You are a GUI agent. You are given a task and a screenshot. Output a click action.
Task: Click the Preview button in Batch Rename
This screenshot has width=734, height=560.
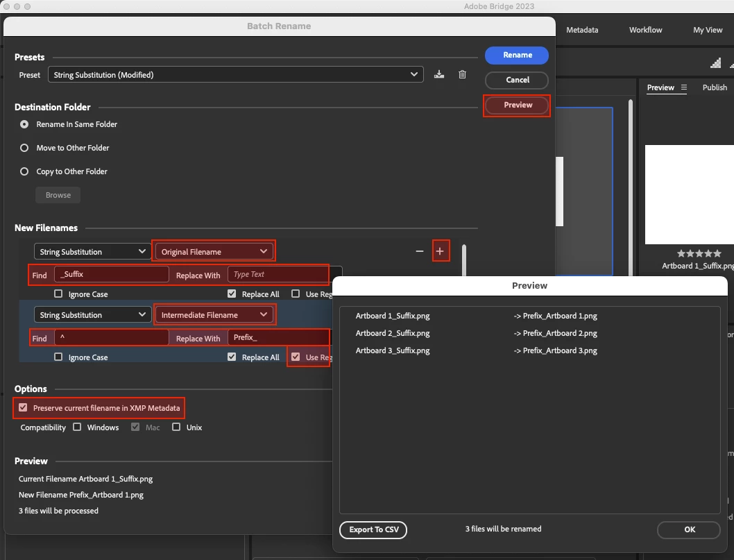(x=517, y=105)
